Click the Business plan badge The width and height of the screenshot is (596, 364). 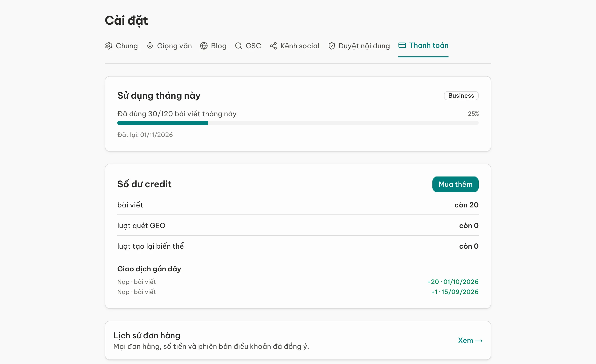(x=461, y=96)
